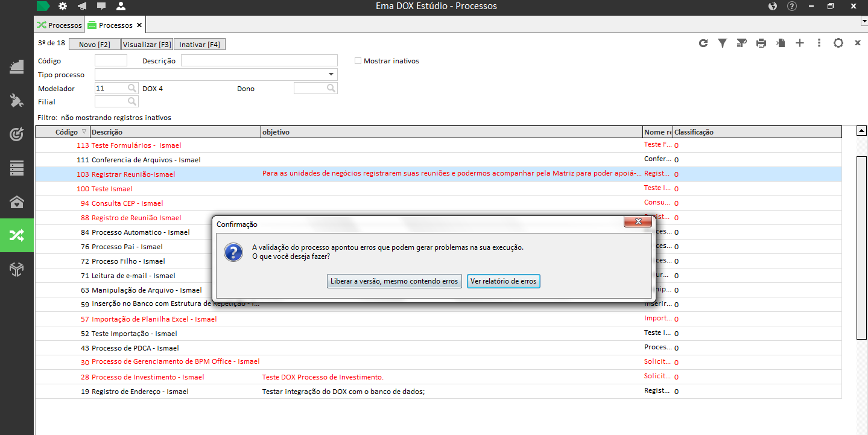This screenshot has width=868, height=435.
Task: Select row 94 Consulta CEP - Ismael
Action: point(439,203)
